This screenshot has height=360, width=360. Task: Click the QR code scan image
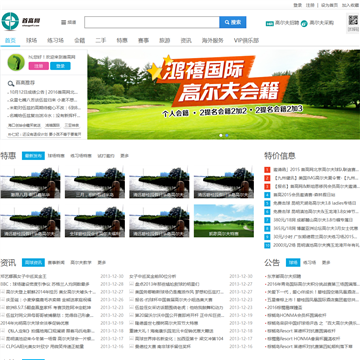click(353, 21)
